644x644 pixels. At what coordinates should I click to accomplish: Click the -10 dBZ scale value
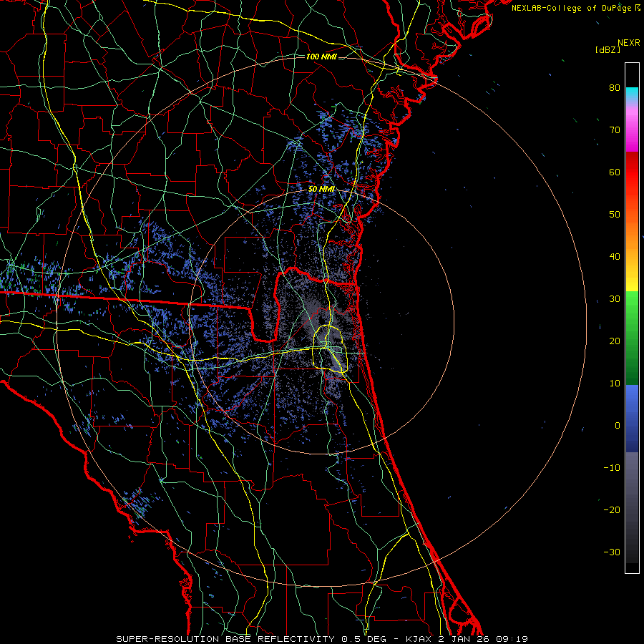(x=612, y=468)
